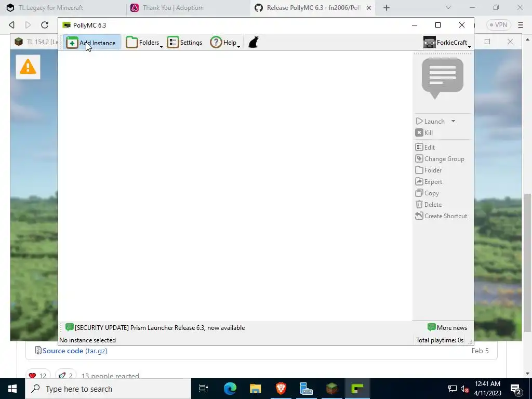532x399 pixels.
Task: Click the Launch button
Action: (430, 122)
